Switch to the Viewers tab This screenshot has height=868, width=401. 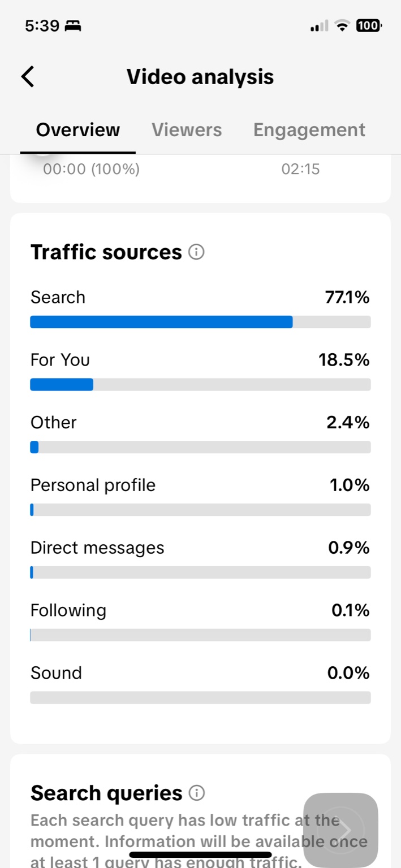click(x=187, y=130)
